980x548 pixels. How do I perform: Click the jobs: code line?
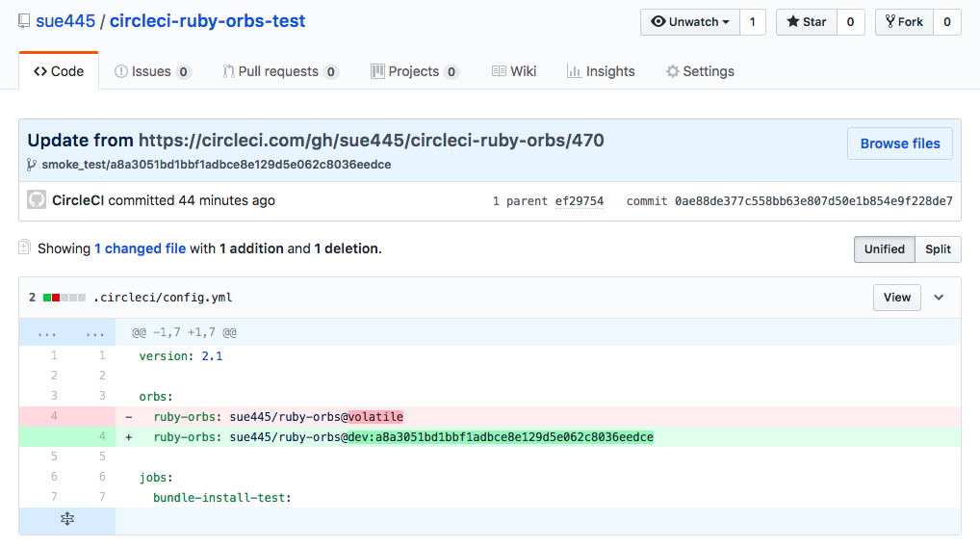[156, 478]
